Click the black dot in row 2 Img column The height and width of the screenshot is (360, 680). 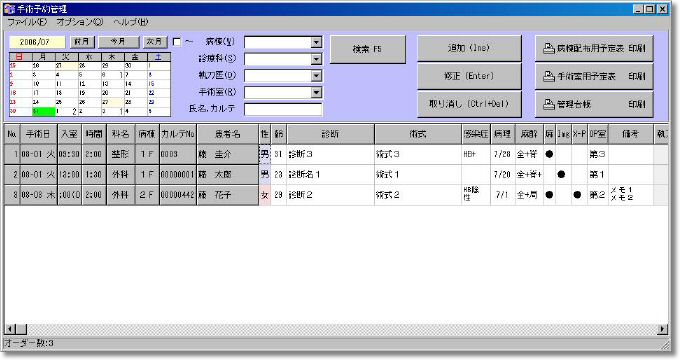coord(561,174)
